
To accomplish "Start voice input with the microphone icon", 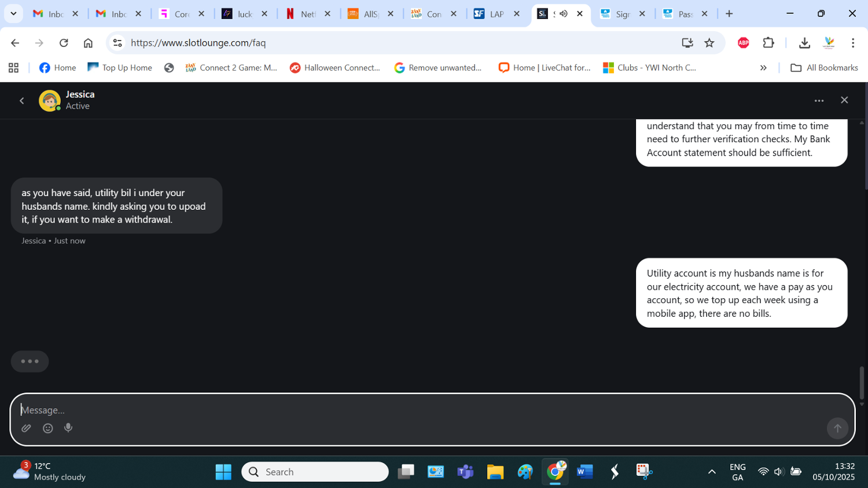I will click(68, 428).
